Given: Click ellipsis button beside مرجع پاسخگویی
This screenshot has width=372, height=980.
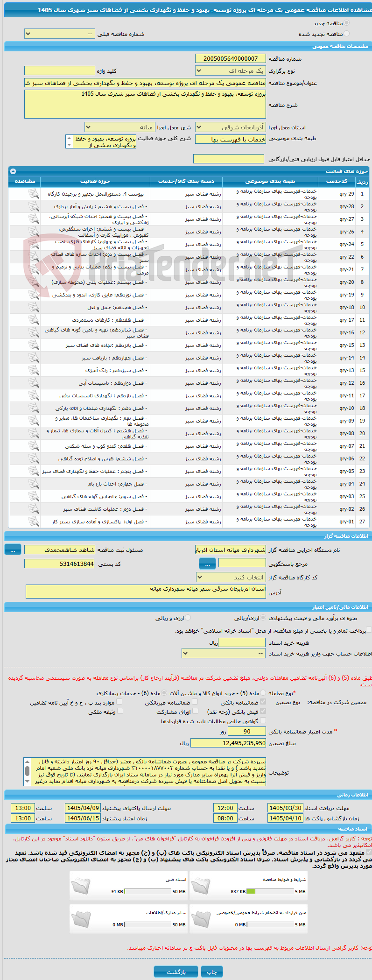Looking at the screenshot, I should [x=207, y=564].
